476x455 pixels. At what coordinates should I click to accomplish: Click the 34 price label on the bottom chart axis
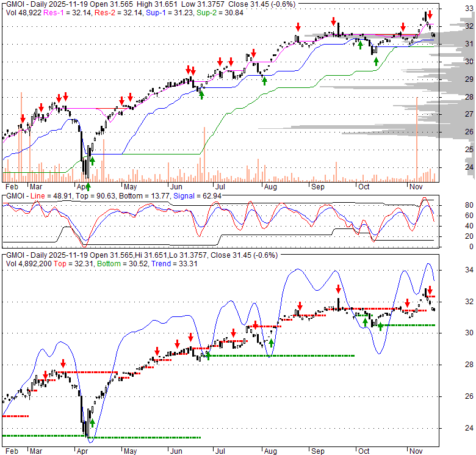469,270
